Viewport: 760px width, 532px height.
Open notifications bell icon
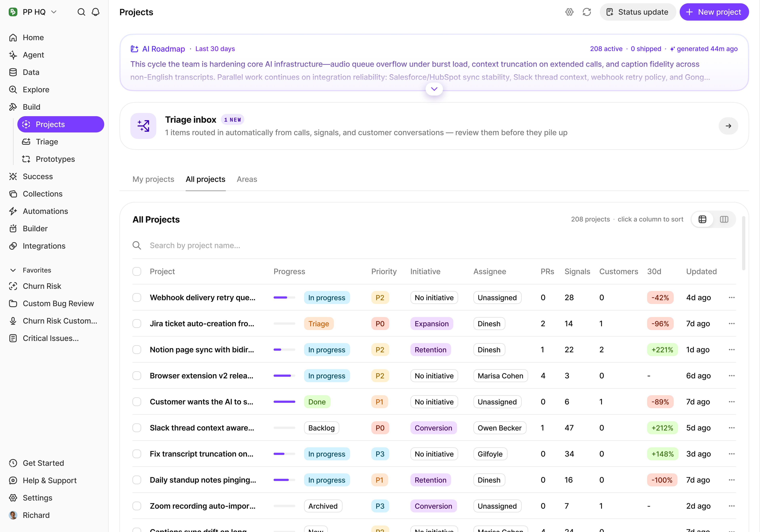[96, 12]
